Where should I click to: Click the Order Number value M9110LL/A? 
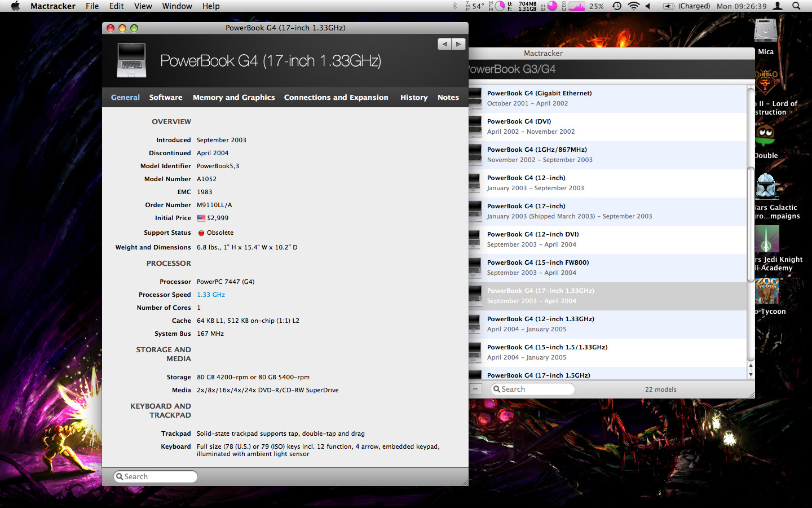point(214,205)
